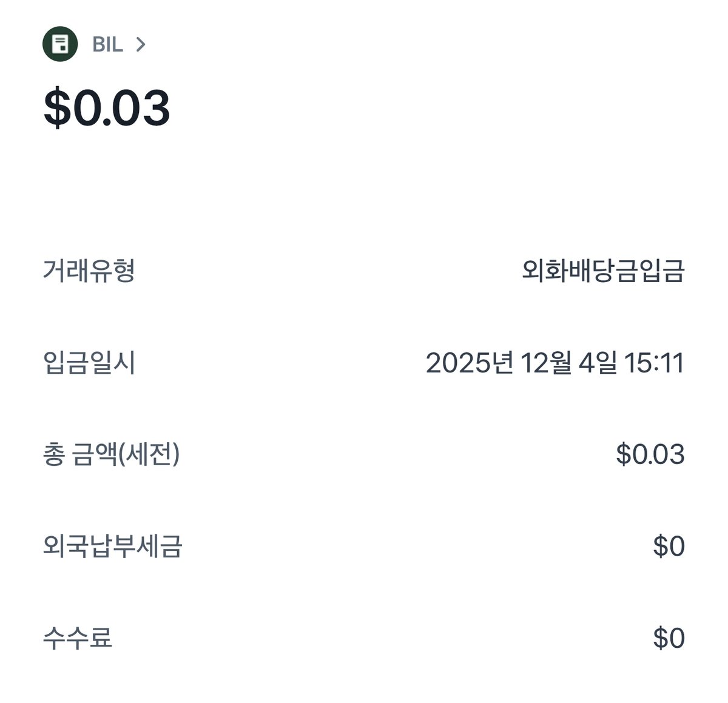Tap the 외화배당금입금 transaction type value
Viewport: 728px width, 703px height.
click(603, 271)
